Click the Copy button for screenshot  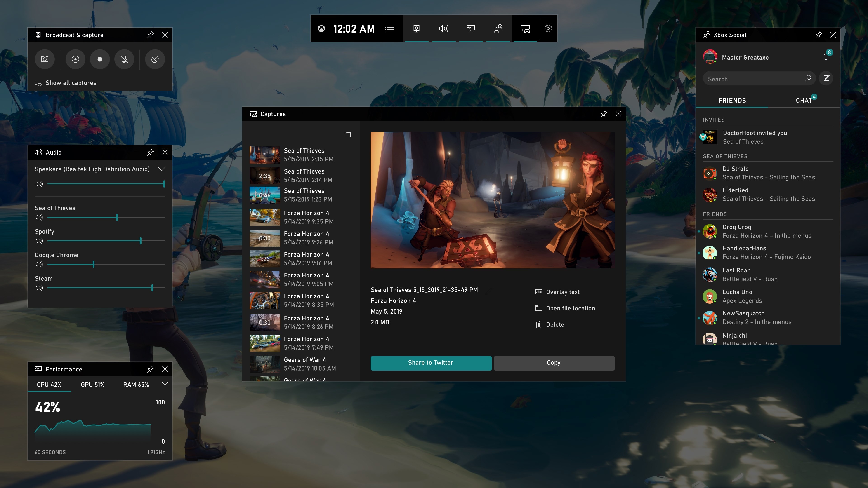[553, 362]
